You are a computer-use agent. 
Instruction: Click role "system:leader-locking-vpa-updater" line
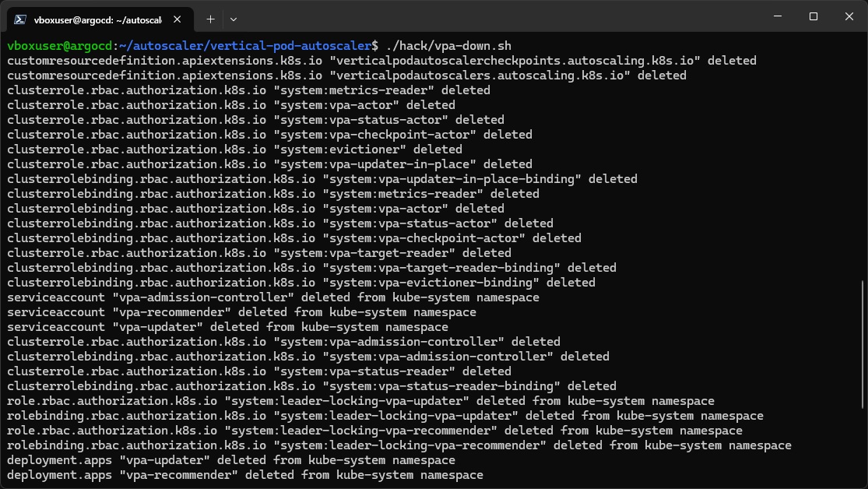pyautogui.click(x=360, y=401)
